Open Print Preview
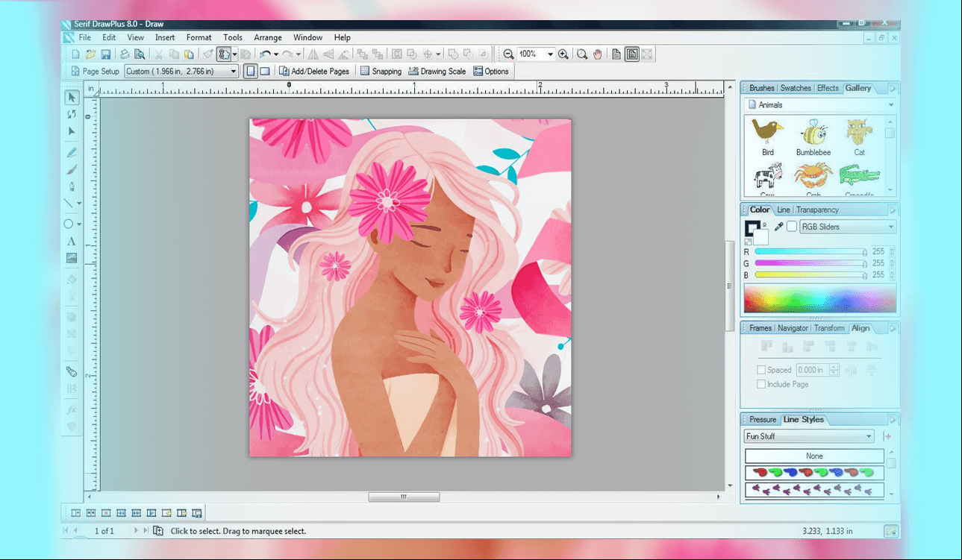Viewport: 962px width, 560px height. 139,54
